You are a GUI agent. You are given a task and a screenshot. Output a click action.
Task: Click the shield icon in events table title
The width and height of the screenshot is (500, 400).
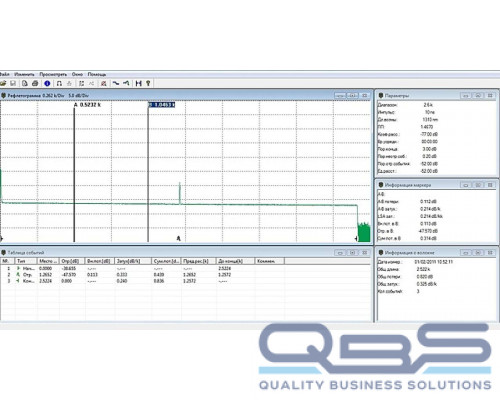[4, 252]
